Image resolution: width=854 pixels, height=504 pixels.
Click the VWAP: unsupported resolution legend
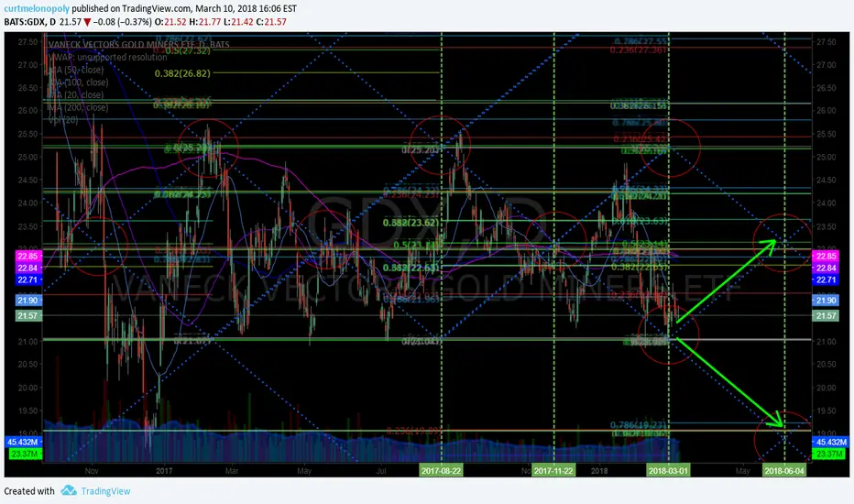[x=107, y=57]
